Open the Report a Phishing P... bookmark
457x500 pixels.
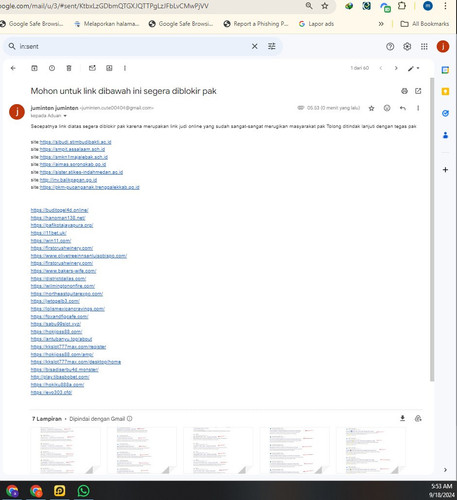(x=256, y=24)
